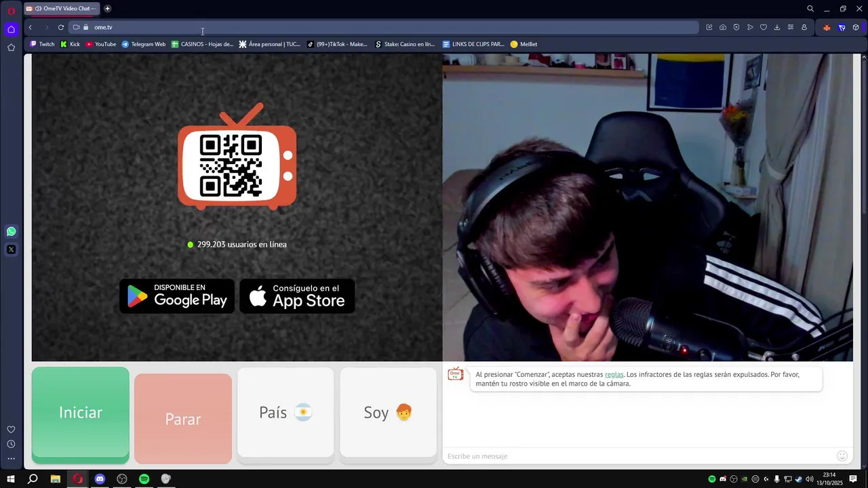Switch to the OmeTV Video Chat tab
Screen dimensions: 868x488
(62, 9)
